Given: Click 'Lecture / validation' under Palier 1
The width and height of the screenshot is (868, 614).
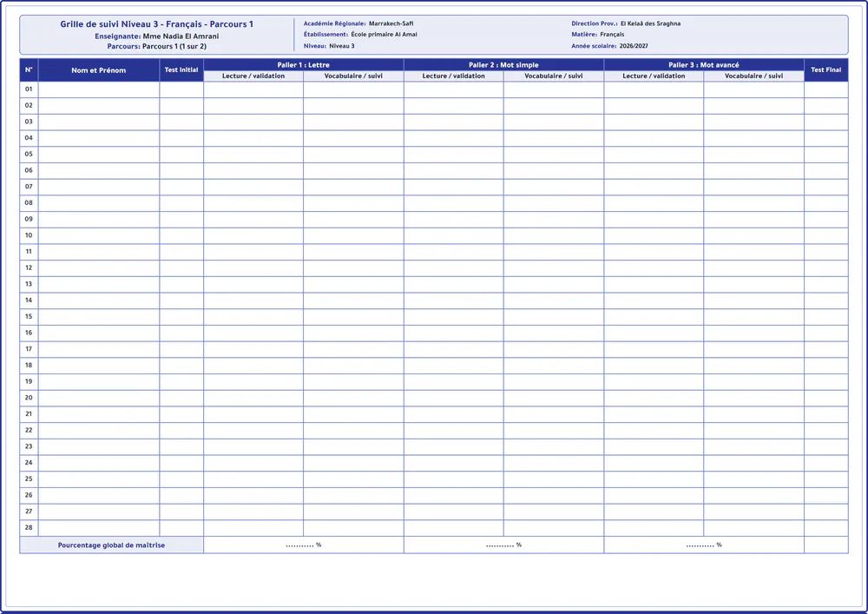Looking at the screenshot, I should (x=253, y=76).
